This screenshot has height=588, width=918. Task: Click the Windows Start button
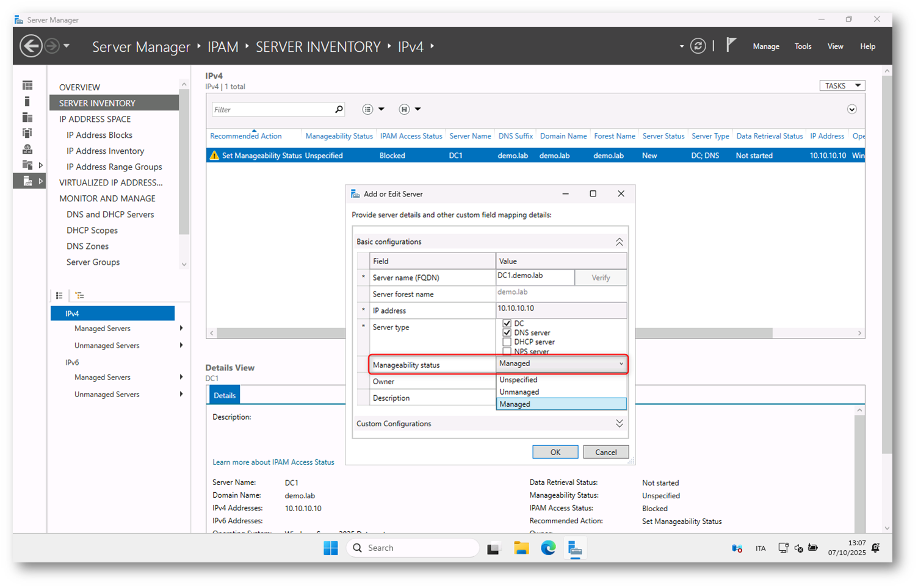coord(330,548)
